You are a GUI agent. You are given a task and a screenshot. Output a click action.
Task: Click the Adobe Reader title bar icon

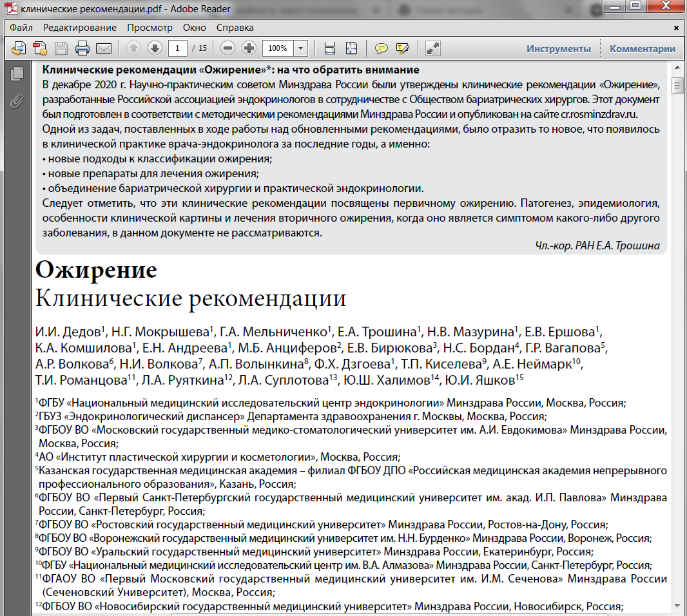[x=12, y=8]
